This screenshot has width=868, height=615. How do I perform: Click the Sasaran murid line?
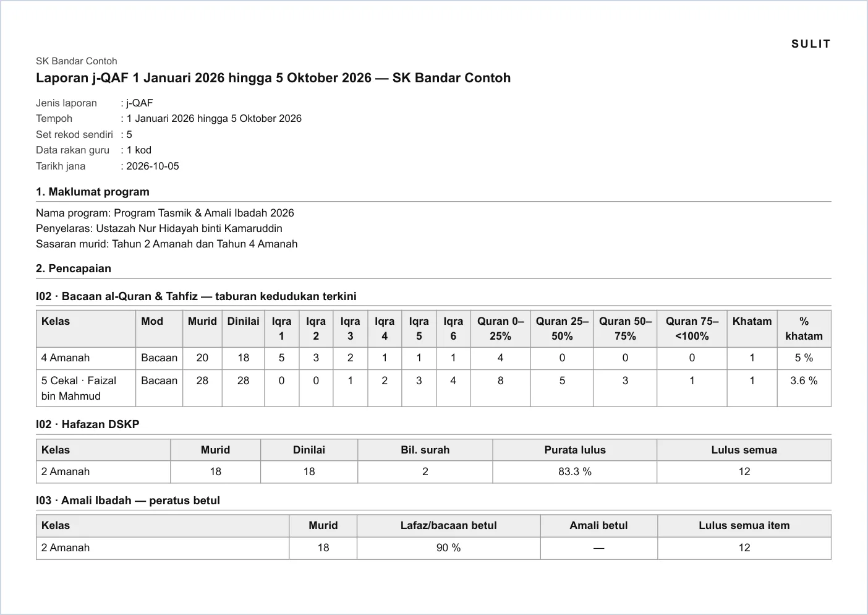click(167, 244)
